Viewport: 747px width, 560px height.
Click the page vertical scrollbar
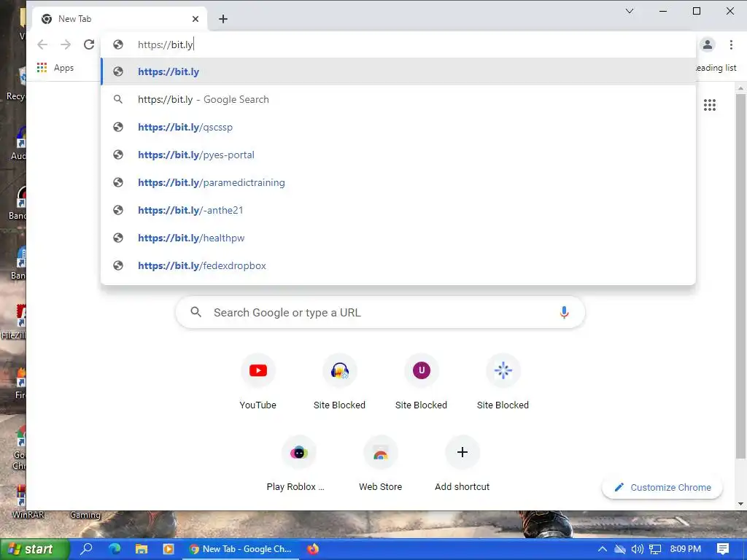click(740, 276)
